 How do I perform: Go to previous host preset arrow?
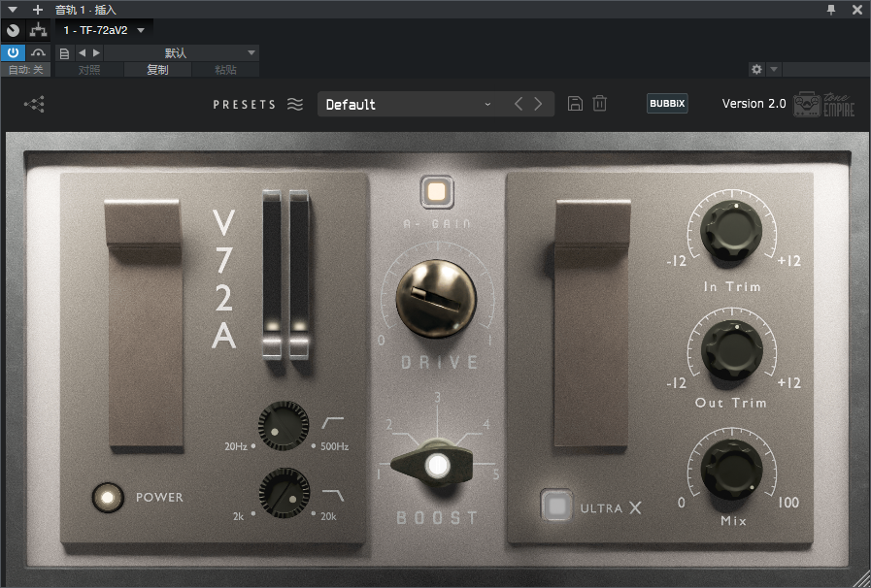pyautogui.click(x=83, y=53)
